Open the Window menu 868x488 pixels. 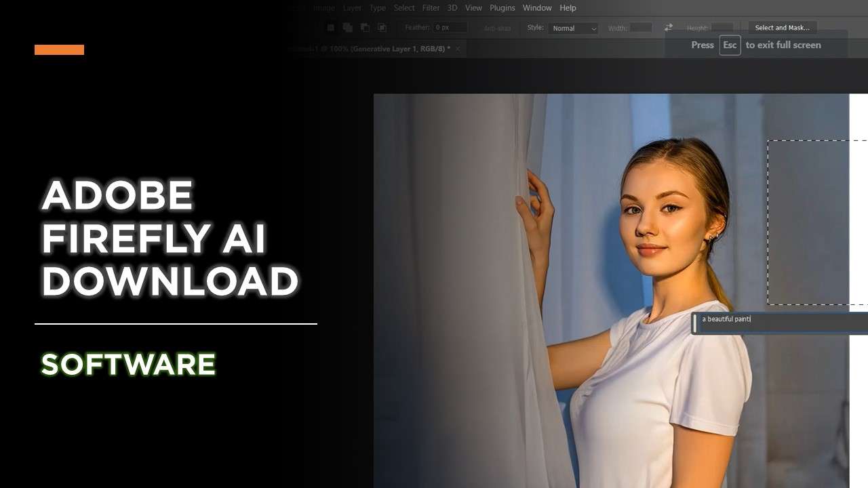pyautogui.click(x=537, y=8)
